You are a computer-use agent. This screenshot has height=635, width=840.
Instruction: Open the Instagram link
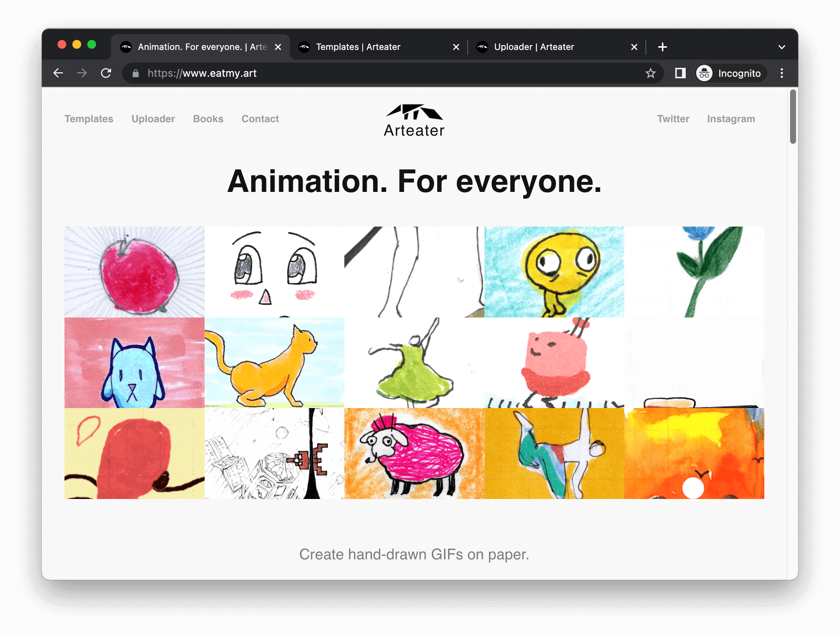[x=731, y=119]
